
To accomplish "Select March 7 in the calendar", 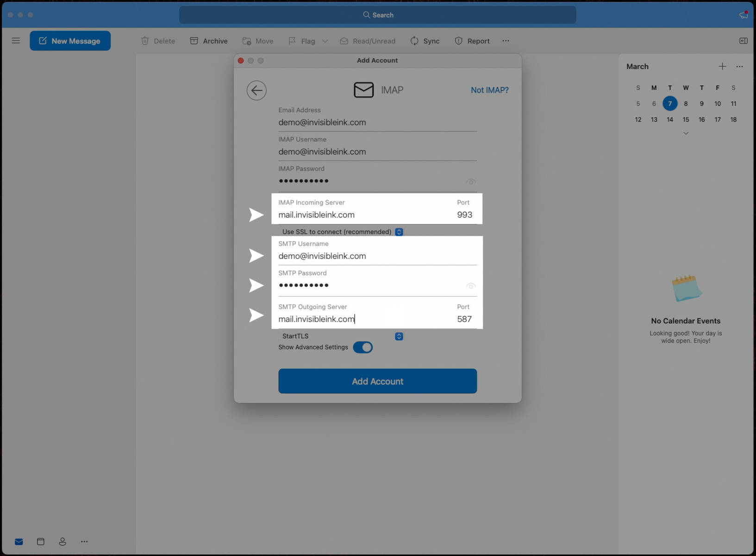I will pos(670,103).
